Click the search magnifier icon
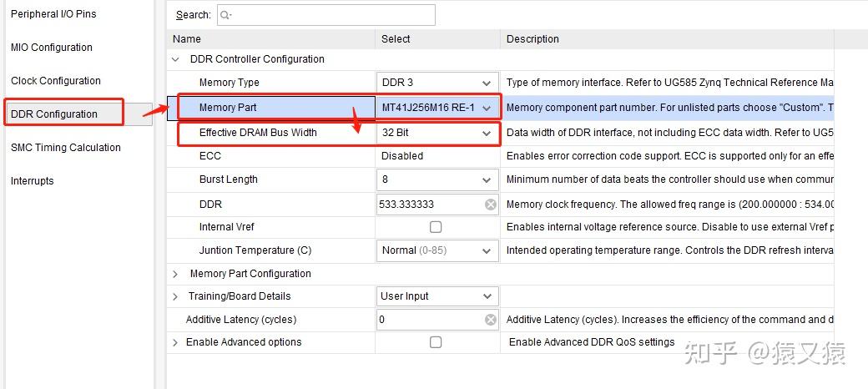 225,15
